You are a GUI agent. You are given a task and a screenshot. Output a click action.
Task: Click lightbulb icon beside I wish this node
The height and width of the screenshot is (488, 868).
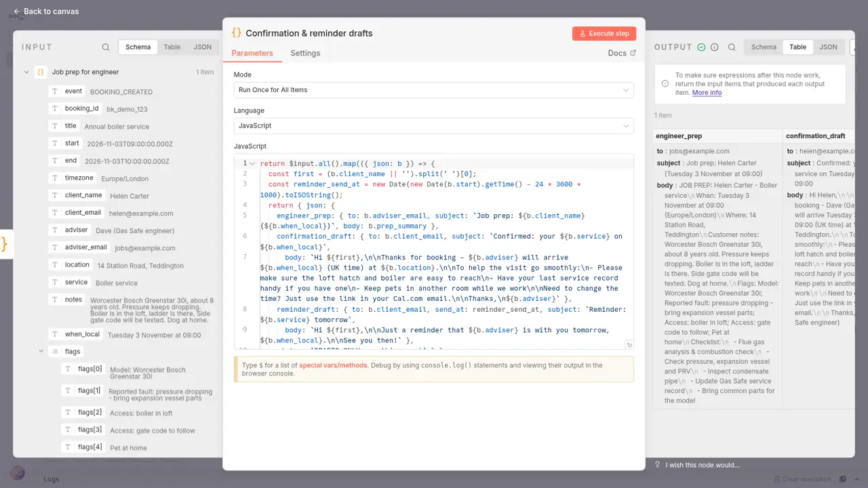tap(658, 465)
